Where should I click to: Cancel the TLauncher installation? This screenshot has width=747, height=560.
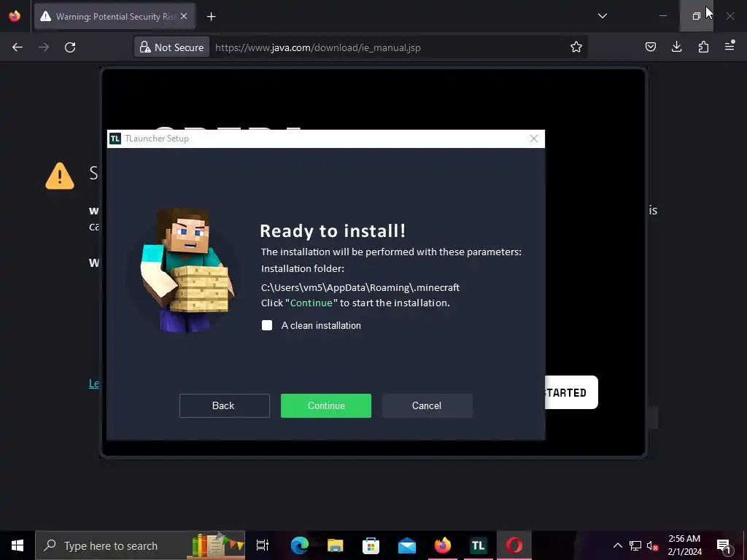coord(427,405)
